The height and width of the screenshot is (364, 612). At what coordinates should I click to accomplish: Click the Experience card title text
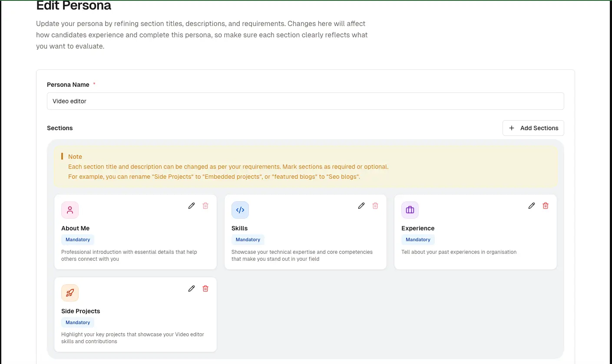tap(418, 228)
